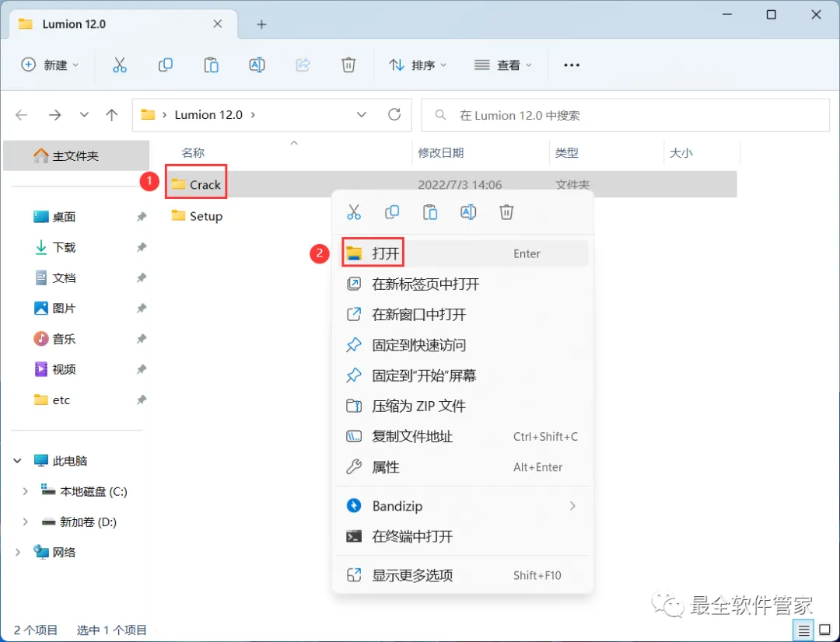Click Delete trash icon in context menu
The height and width of the screenshot is (642, 840).
pos(506,212)
